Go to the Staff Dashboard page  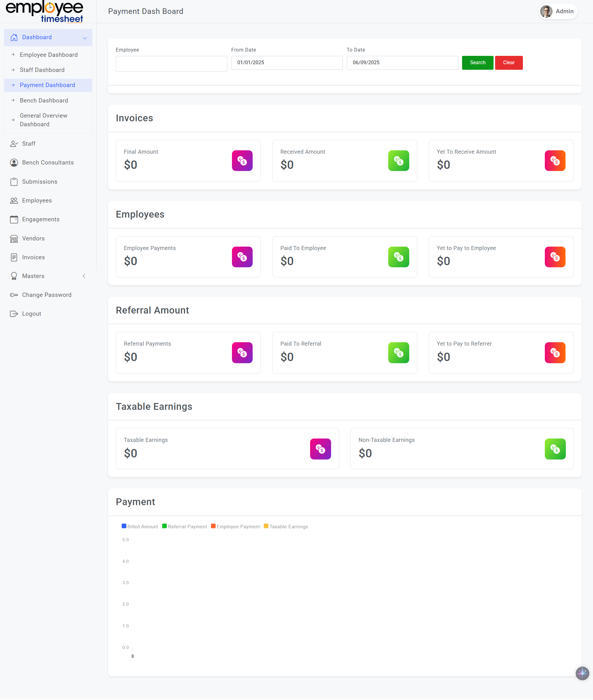pyautogui.click(x=42, y=70)
